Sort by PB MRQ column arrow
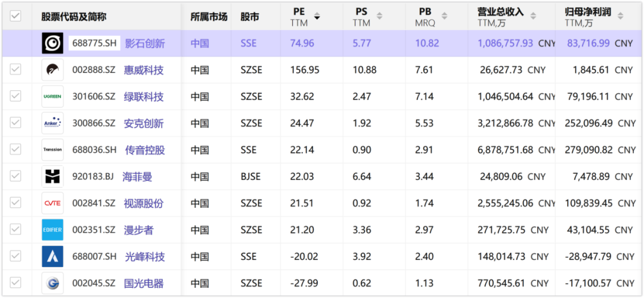The height and width of the screenshot is (298, 644). pos(444,17)
